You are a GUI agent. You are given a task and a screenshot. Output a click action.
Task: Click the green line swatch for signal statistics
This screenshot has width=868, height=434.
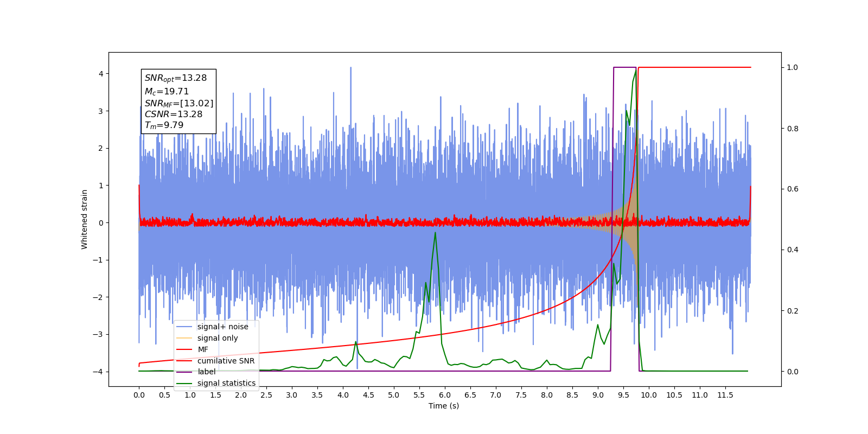[184, 383]
